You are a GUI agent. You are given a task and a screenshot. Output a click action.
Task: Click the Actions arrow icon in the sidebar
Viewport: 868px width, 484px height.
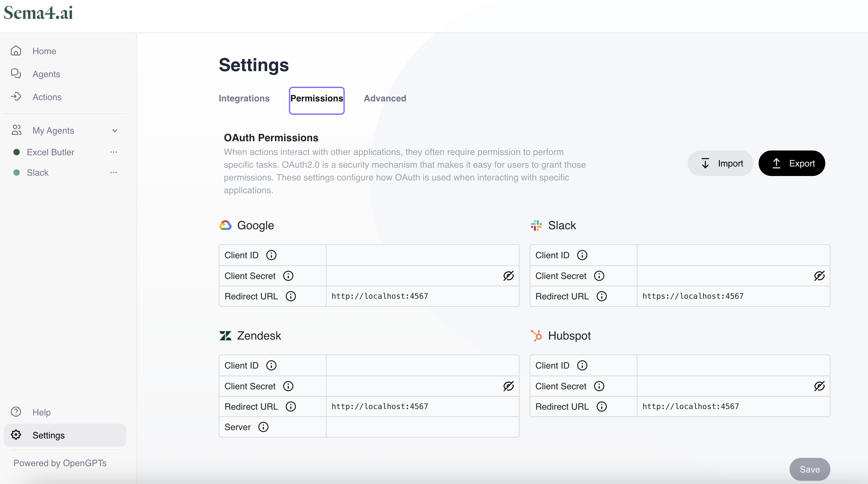(x=16, y=97)
